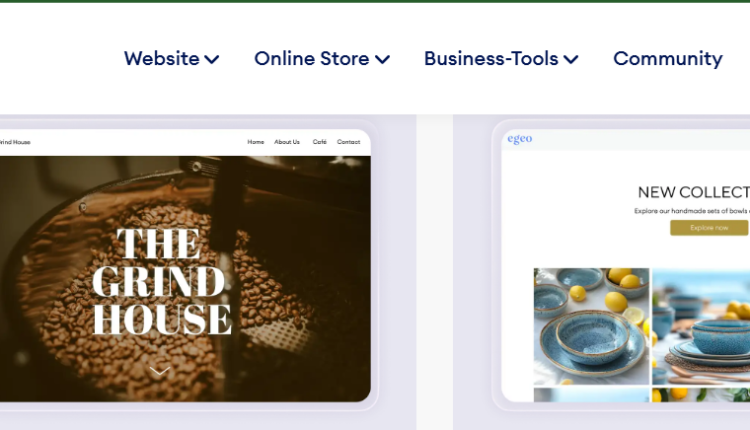This screenshot has width=750, height=430.
Task: Expand the chevron next to Website
Action: [212, 59]
